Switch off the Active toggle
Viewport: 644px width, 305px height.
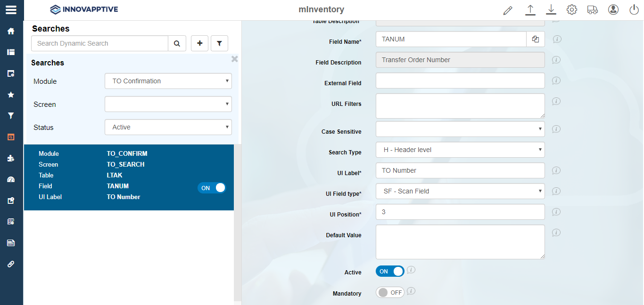point(390,272)
